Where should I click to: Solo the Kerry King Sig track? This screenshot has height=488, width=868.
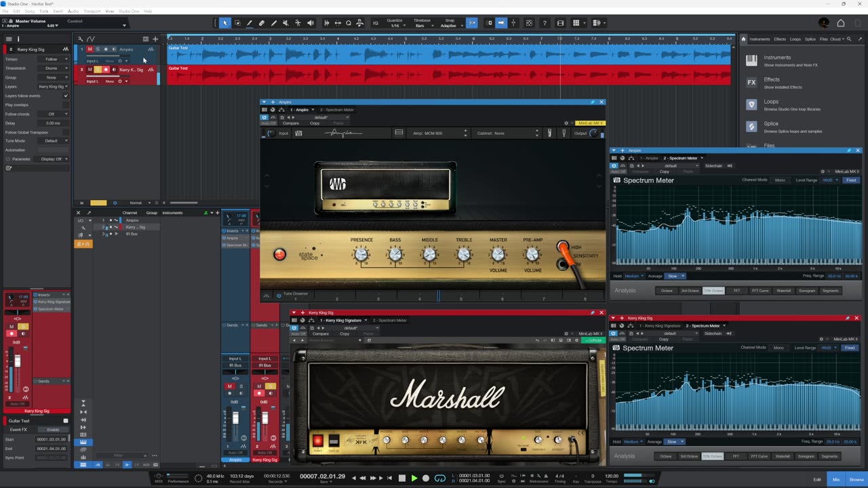click(98, 70)
